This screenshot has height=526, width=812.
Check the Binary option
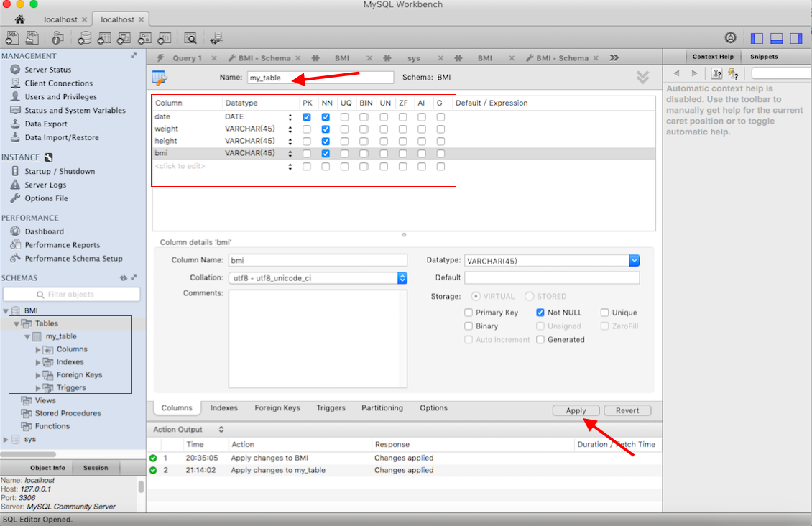pyautogui.click(x=469, y=326)
